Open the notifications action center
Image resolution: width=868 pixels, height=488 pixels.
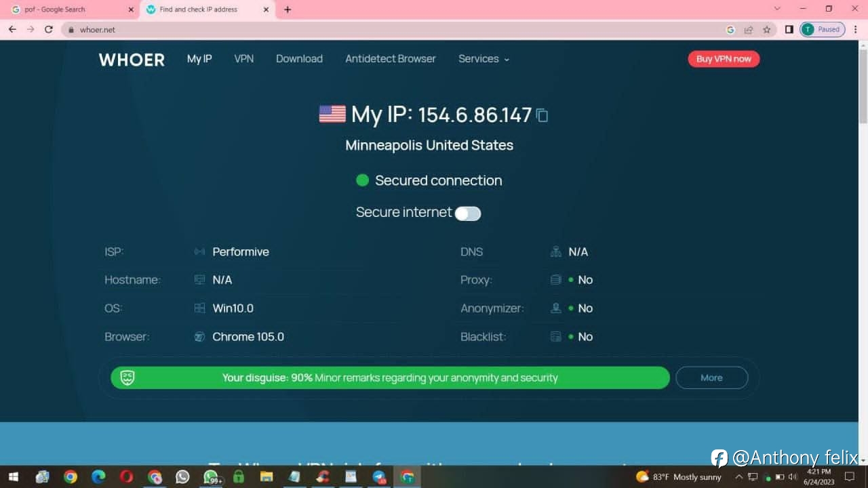pyautogui.click(x=849, y=477)
